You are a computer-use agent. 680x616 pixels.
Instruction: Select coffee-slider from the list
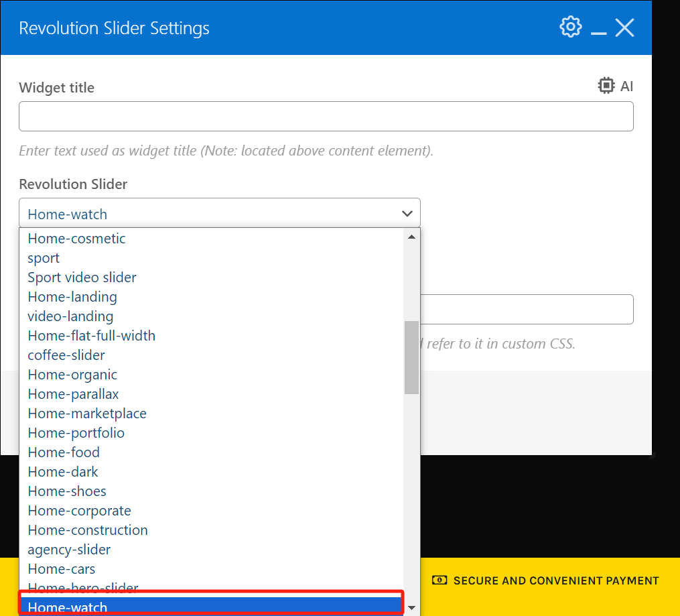[x=66, y=355]
